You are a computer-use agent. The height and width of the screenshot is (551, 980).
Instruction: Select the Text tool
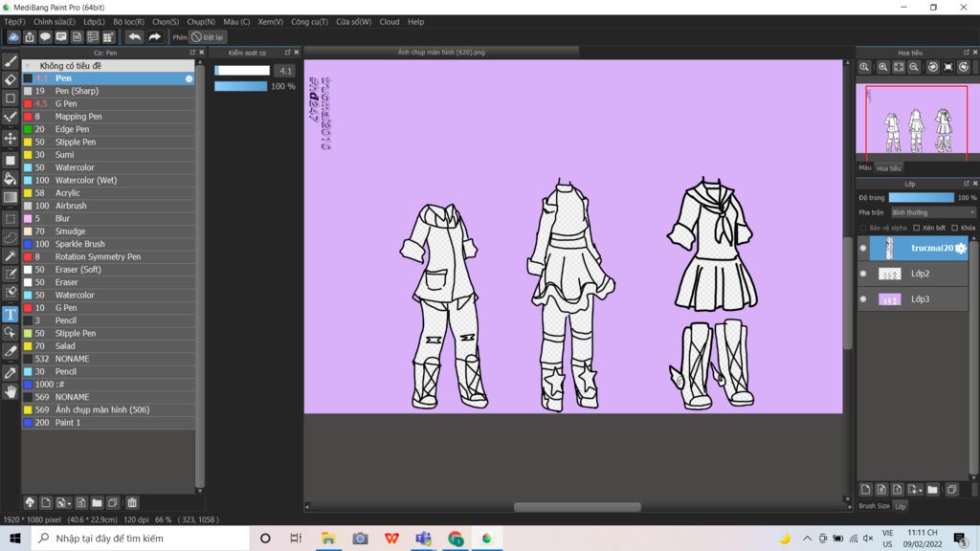11,314
